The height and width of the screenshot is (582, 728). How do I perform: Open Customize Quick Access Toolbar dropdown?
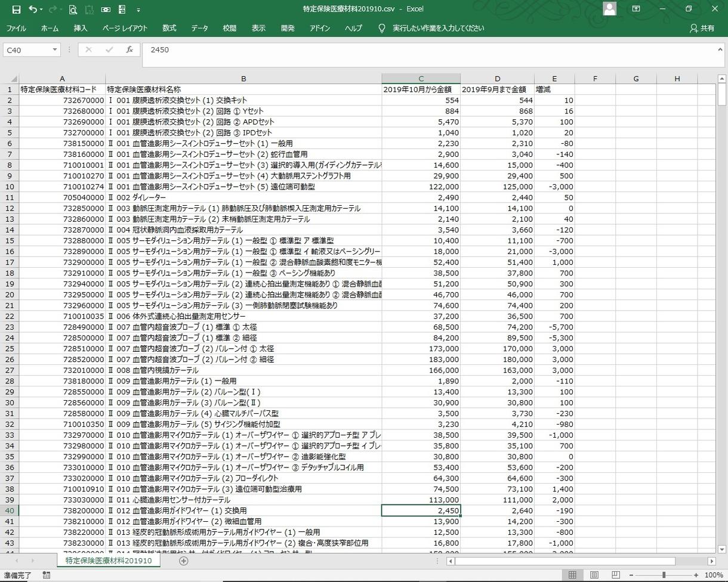coord(138,10)
